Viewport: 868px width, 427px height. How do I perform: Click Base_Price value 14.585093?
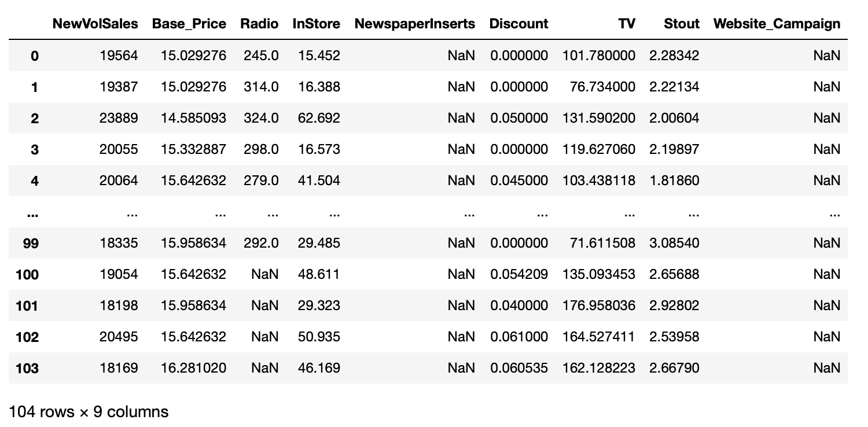click(193, 118)
